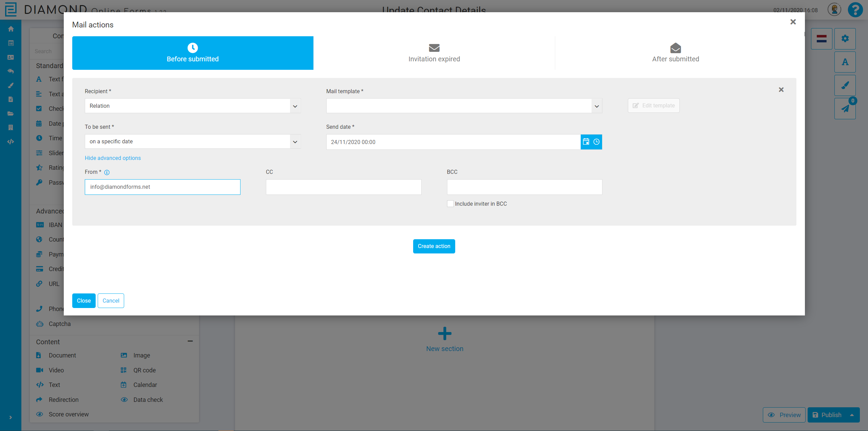Select the code (</>) icon in left sidebar

click(11, 142)
